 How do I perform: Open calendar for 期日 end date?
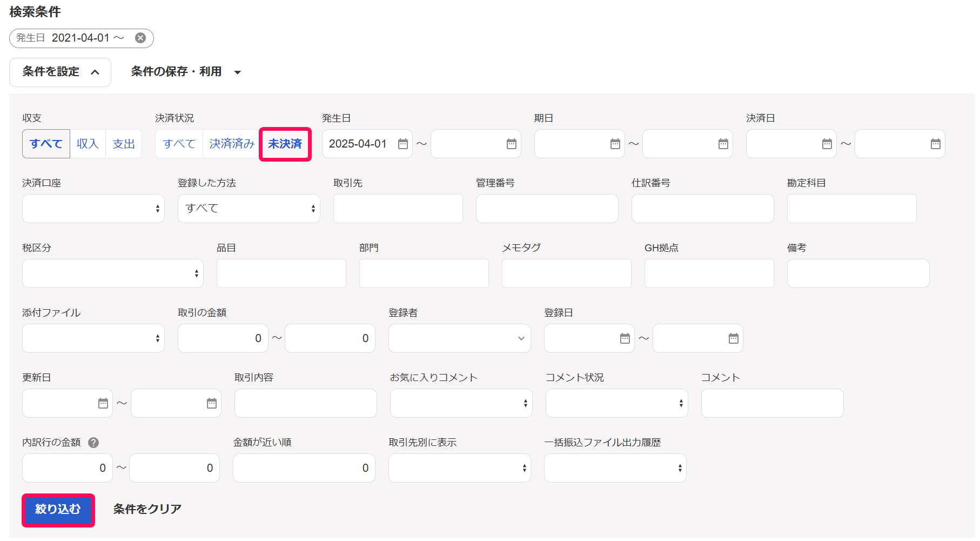[723, 144]
